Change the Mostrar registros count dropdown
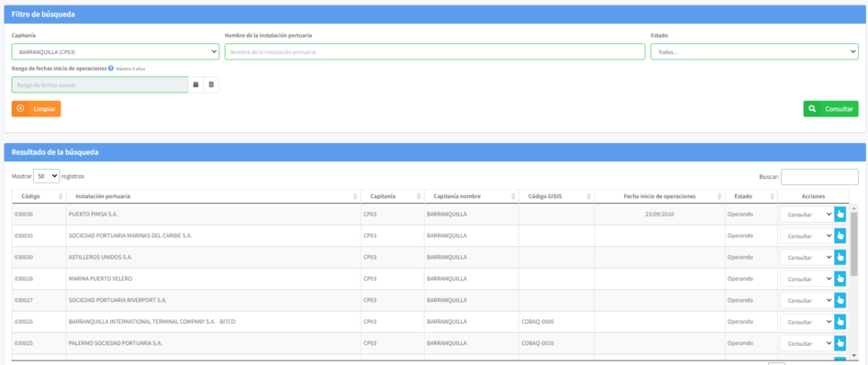The image size is (868, 365). point(46,176)
